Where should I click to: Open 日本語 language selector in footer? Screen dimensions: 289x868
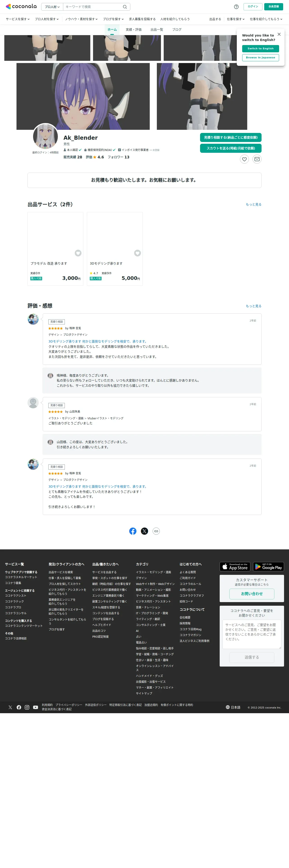[x=233, y=707]
